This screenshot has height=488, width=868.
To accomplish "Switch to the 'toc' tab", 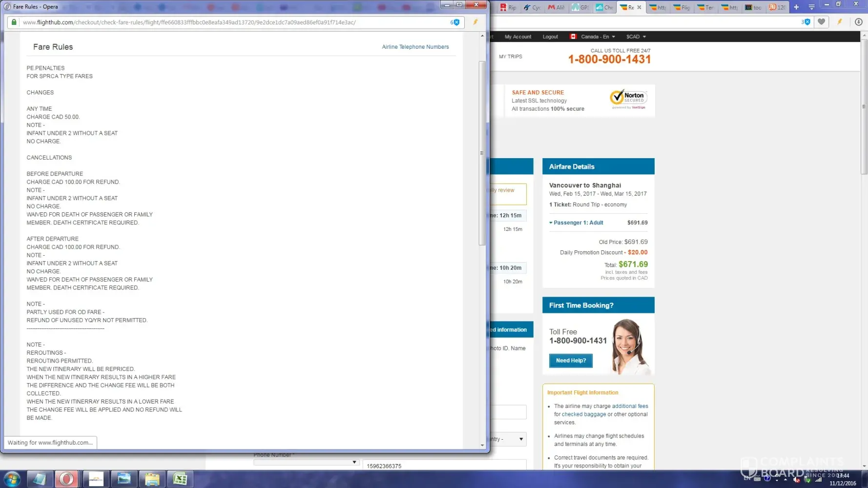I will click(x=753, y=7).
